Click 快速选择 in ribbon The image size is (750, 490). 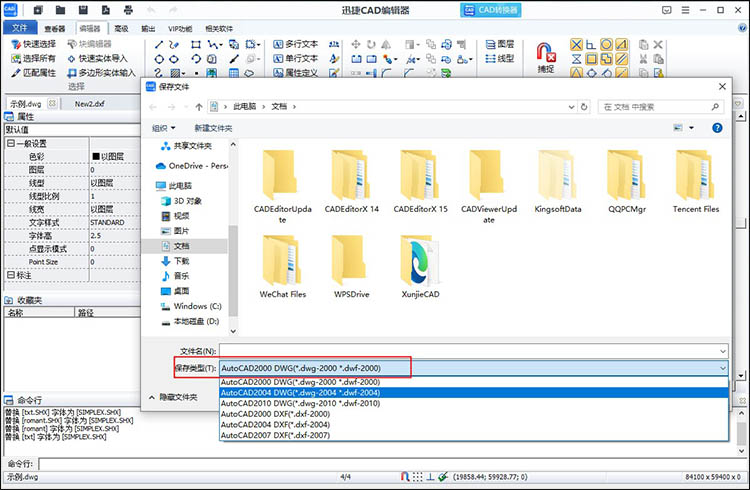pyautogui.click(x=33, y=44)
